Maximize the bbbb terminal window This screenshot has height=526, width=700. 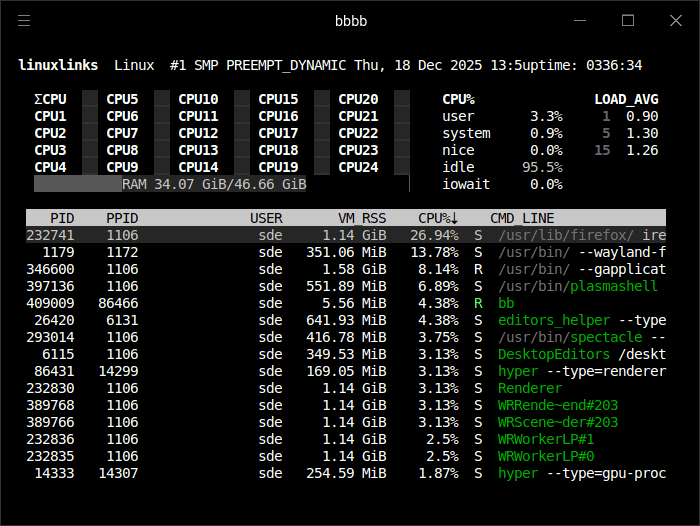click(x=628, y=20)
